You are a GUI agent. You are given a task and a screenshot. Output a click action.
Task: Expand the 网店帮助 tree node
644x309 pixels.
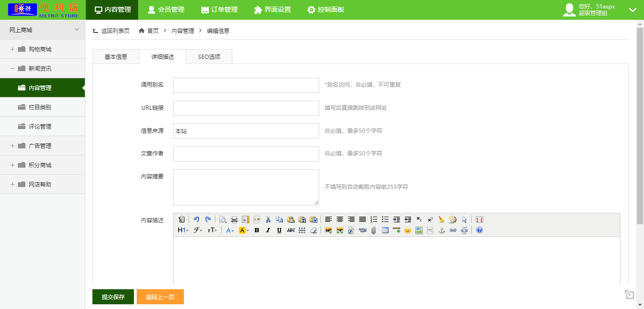point(12,184)
